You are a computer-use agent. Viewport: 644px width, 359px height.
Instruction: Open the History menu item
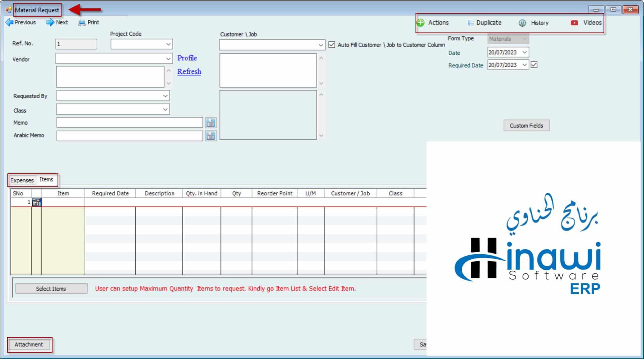pyautogui.click(x=540, y=23)
